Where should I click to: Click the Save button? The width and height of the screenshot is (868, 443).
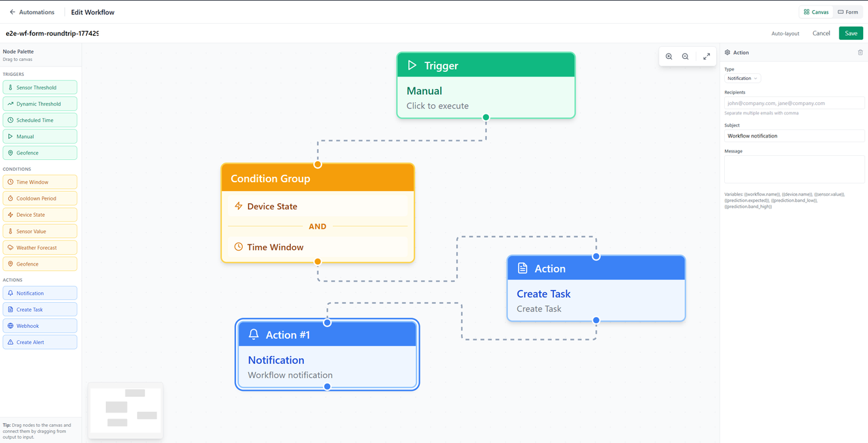click(851, 33)
